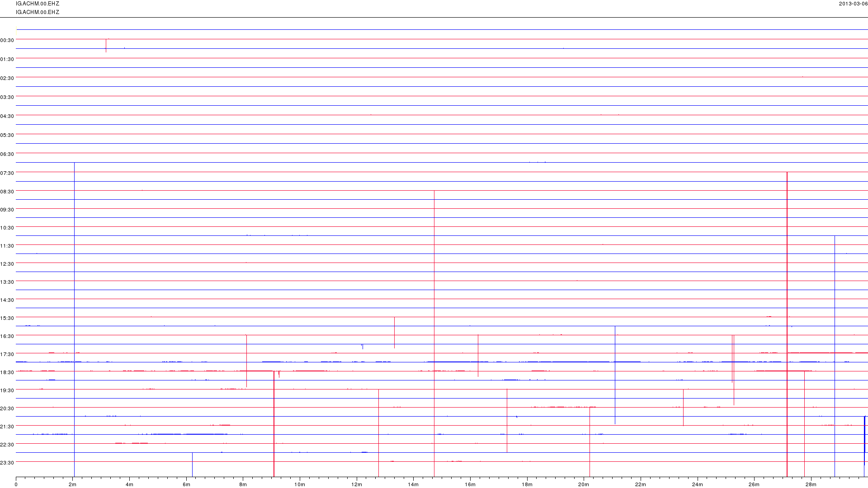The width and height of the screenshot is (868, 488).
Task: Click the 22m axis tick label
Action: coord(641,485)
